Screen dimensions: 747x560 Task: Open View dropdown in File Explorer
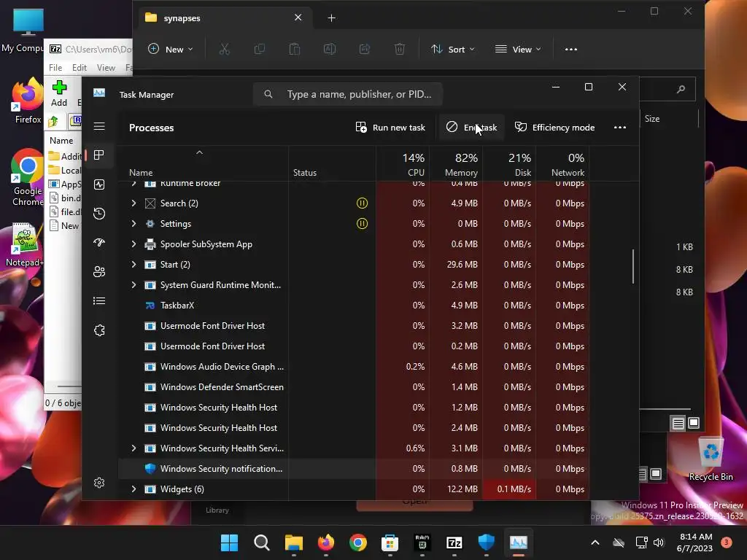[518, 49]
